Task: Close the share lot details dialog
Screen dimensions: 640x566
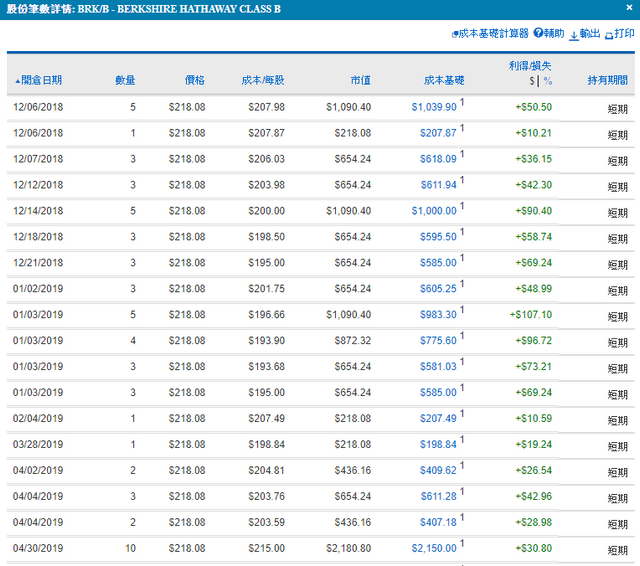Action: point(629,7)
